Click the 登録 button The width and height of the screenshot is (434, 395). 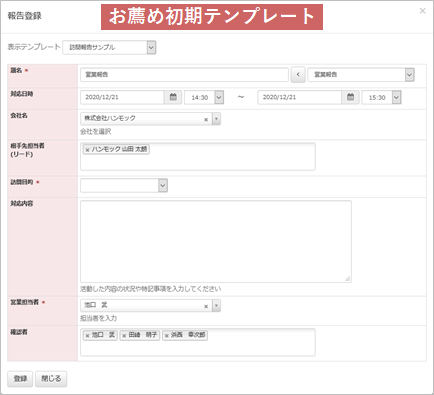click(20, 379)
